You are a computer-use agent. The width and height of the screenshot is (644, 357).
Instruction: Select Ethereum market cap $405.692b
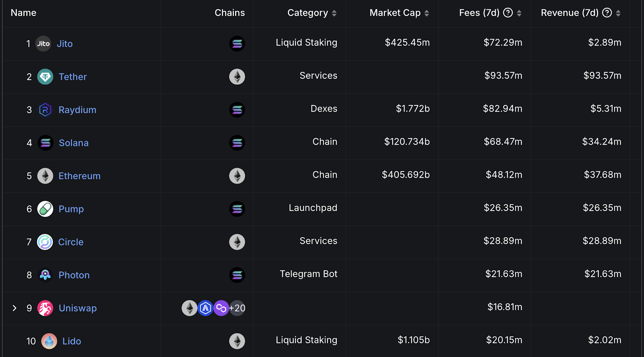406,174
